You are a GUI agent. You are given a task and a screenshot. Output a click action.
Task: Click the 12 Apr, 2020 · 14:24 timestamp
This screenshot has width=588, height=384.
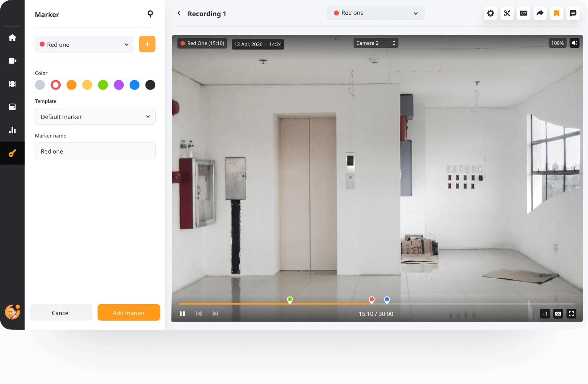click(258, 44)
